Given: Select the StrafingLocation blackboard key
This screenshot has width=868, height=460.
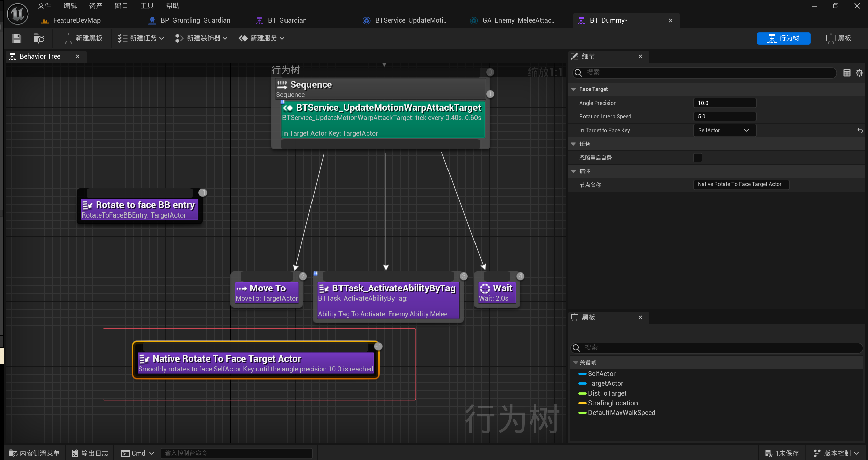Looking at the screenshot, I should [612, 403].
